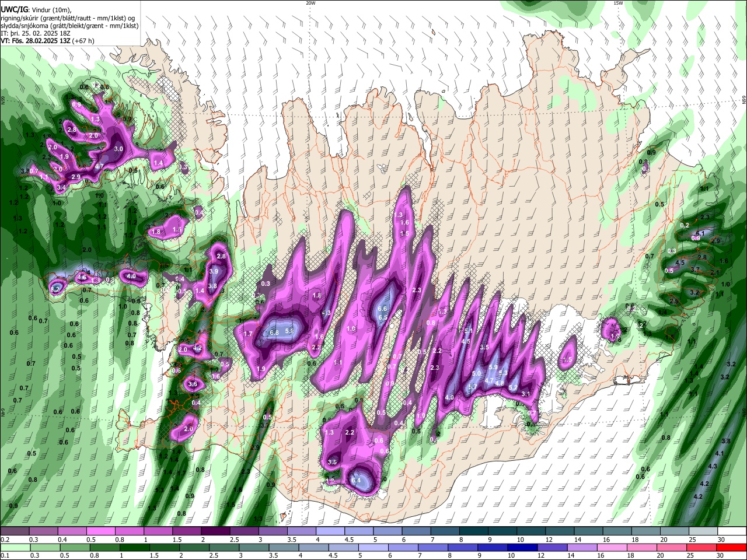Click the line starting "slydda/snjókoma" in the header

click(69, 26)
